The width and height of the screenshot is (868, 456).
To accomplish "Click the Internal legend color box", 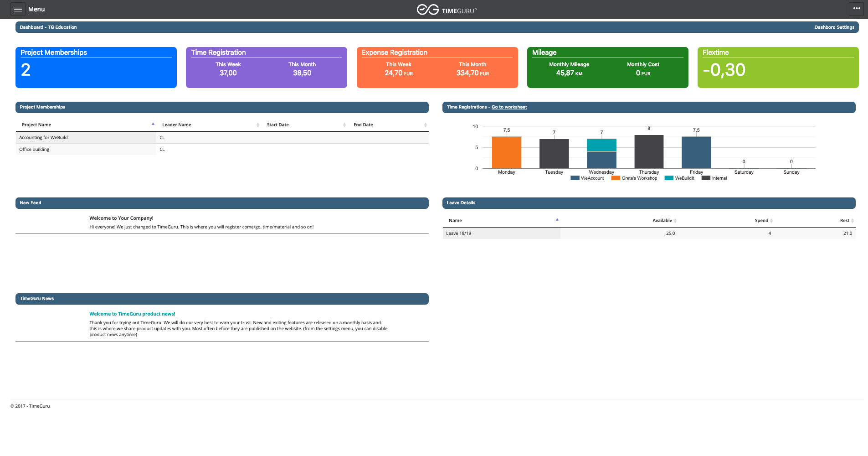I will click(706, 178).
